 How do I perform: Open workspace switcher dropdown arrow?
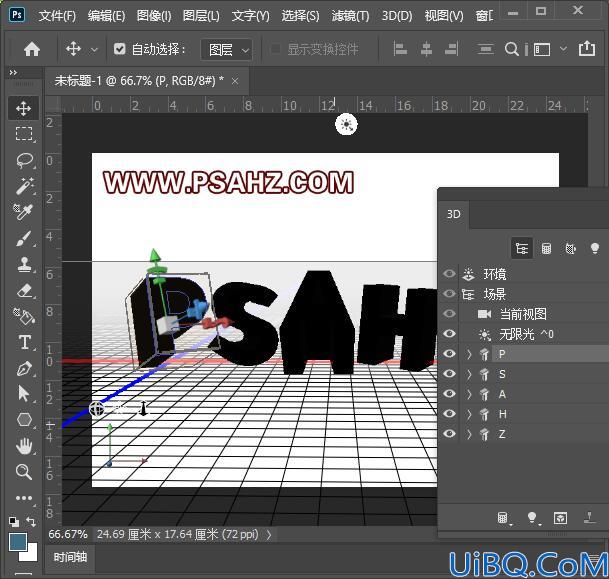(563, 49)
